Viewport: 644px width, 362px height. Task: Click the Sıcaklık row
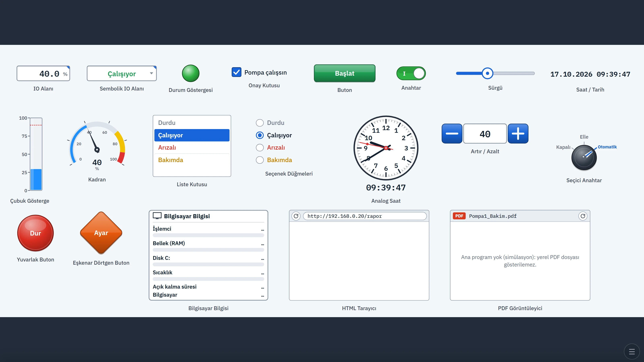(208, 275)
